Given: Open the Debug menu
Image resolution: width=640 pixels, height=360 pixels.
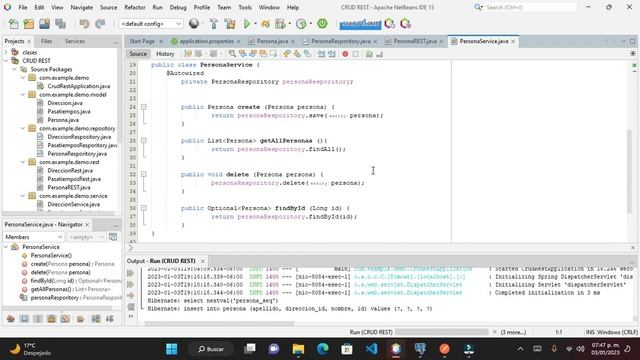Looking at the screenshot, I should tap(178, 7).
